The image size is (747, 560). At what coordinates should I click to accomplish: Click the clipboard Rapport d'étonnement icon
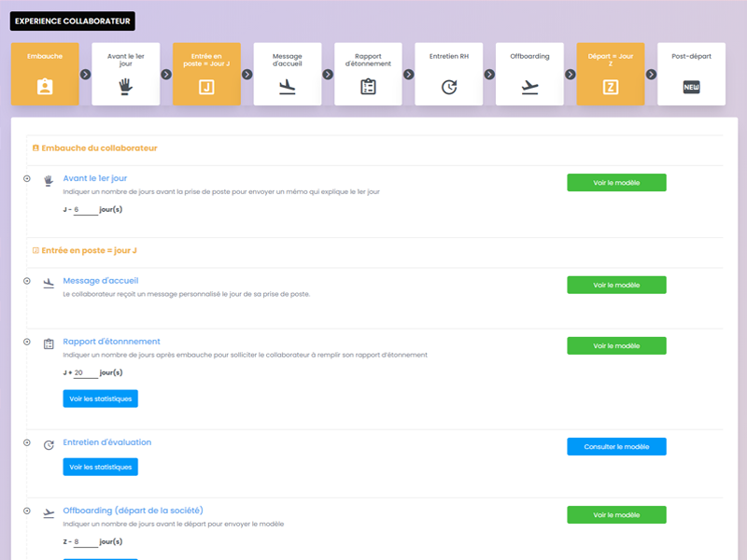368,89
